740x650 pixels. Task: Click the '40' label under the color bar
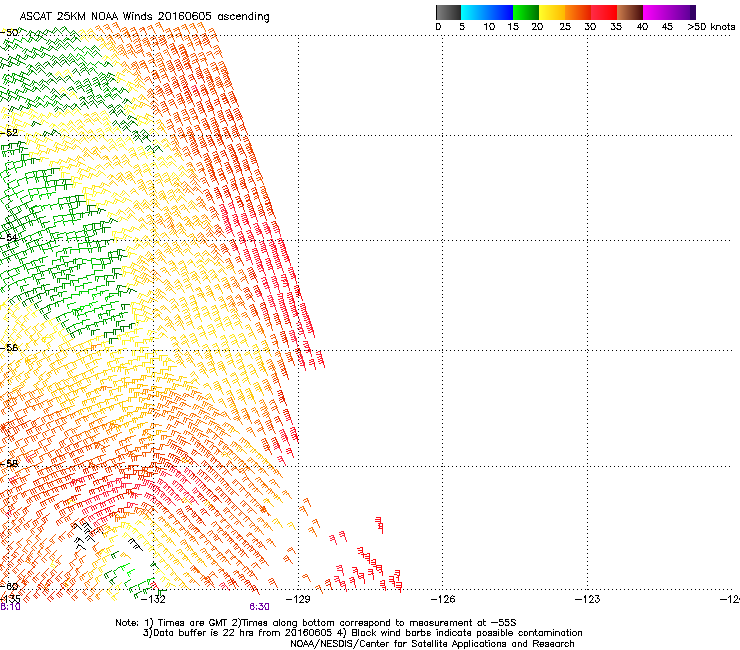click(642, 27)
